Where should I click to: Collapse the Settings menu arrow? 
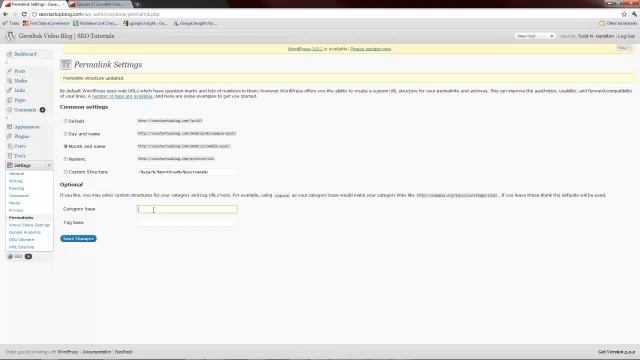click(49, 165)
